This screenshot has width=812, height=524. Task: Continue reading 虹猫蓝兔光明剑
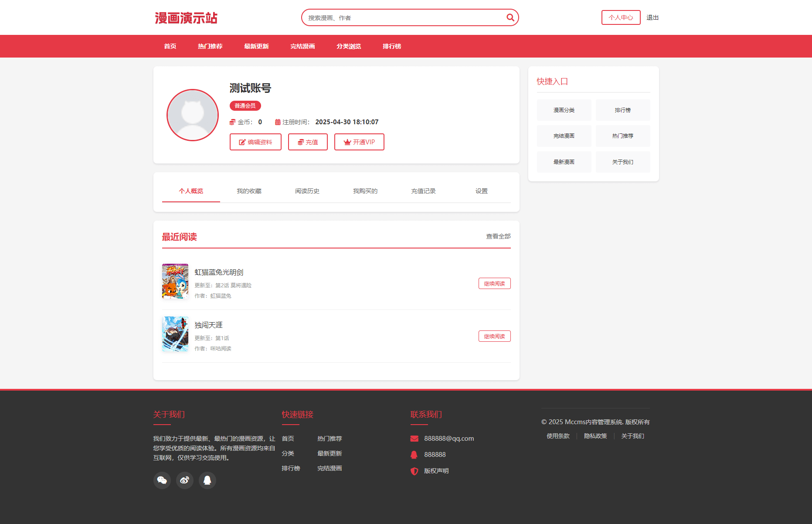pyautogui.click(x=494, y=283)
